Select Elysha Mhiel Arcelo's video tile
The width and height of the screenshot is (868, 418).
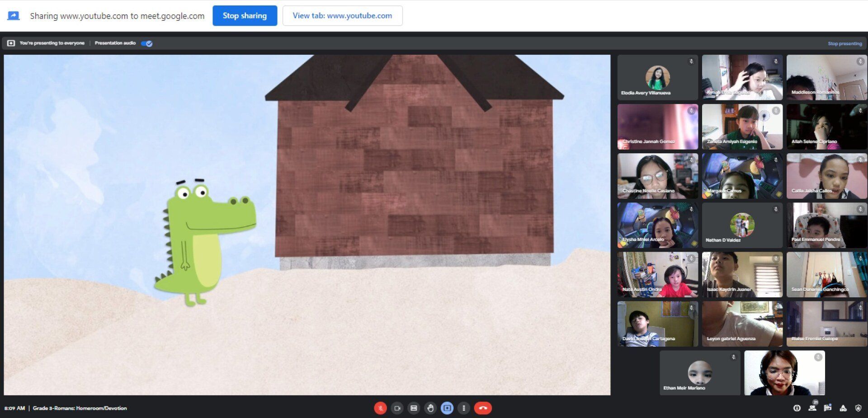click(658, 225)
